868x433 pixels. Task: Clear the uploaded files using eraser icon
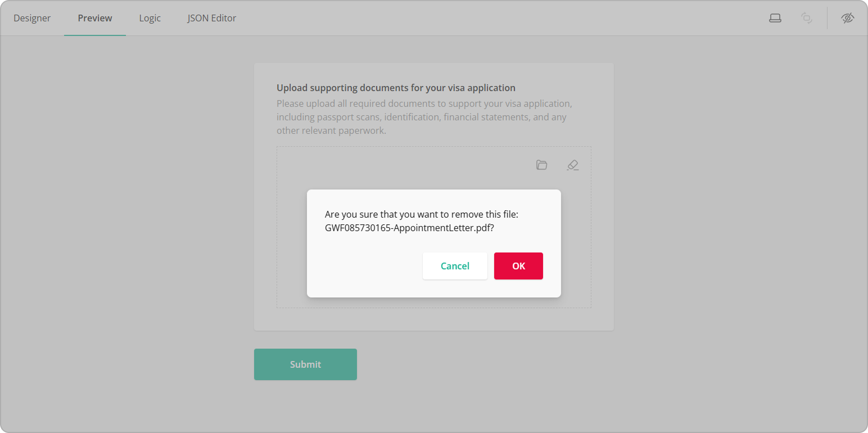click(573, 165)
